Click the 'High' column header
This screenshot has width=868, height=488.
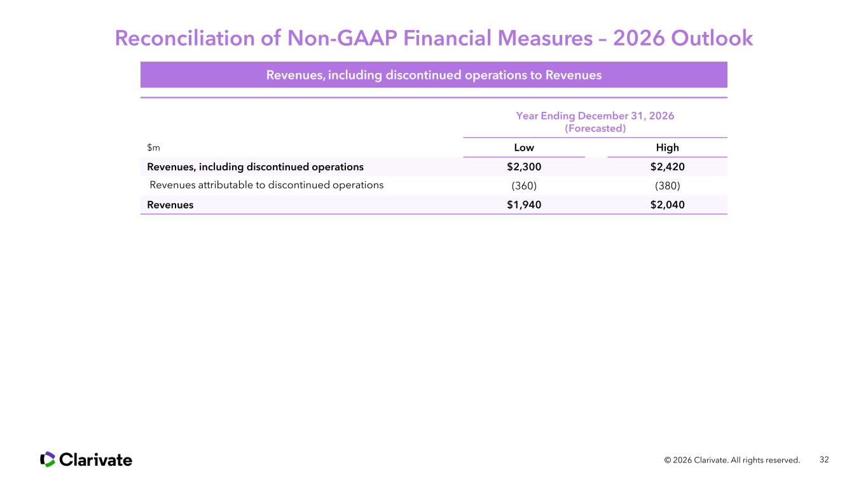coord(668,147)
